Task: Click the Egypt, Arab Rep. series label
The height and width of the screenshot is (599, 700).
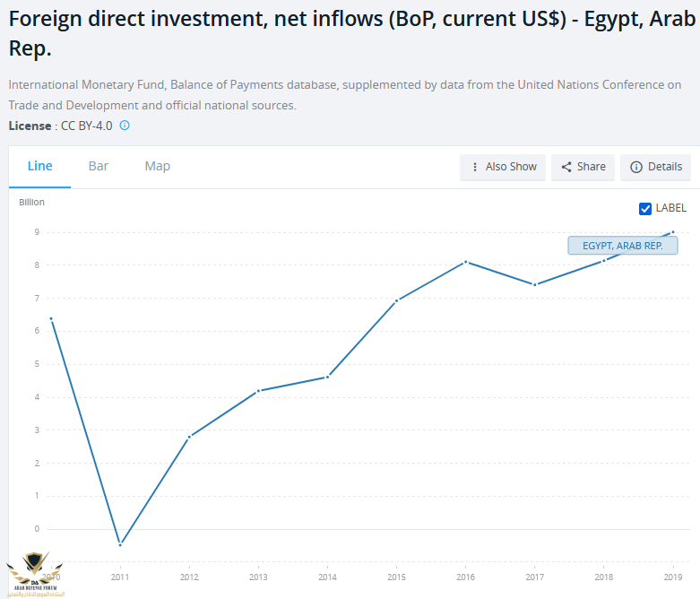Action: coord(622,246)
